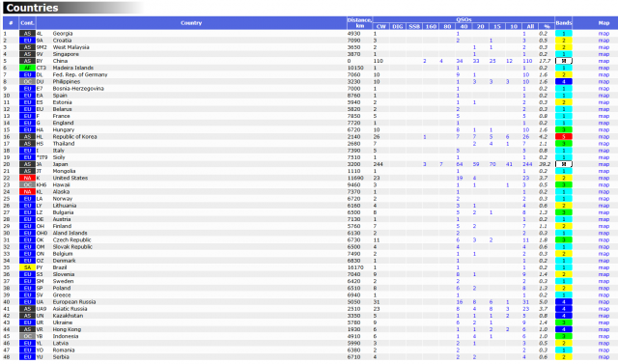618x364 pixels.
Task: Select the green AF continent badge for Madeira
Action: coord(27,68)
